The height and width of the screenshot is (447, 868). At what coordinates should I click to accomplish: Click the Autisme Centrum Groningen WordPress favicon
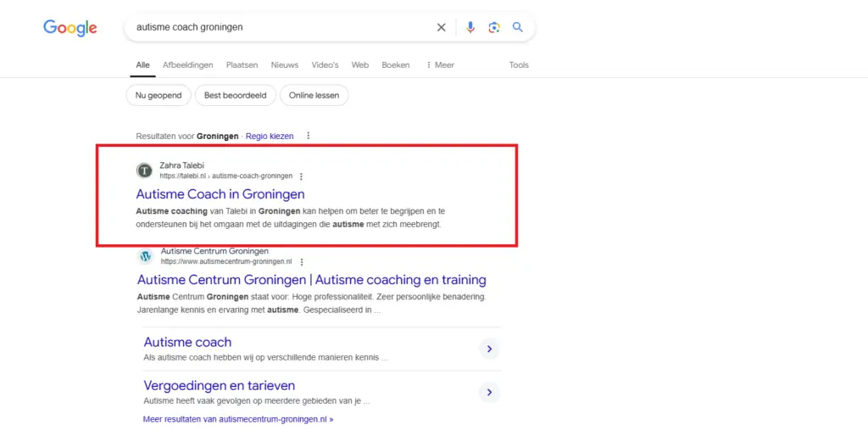point(146,256)
